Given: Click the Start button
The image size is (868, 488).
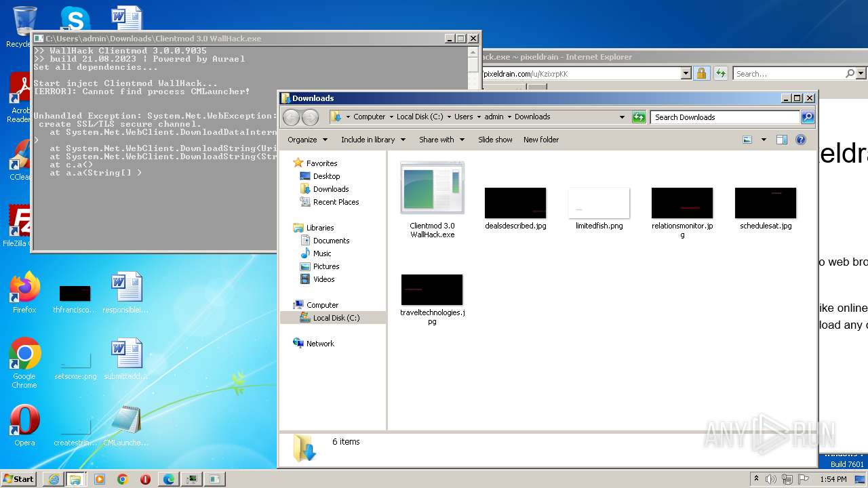Looking at the screenshot, I should pos(19,479).
